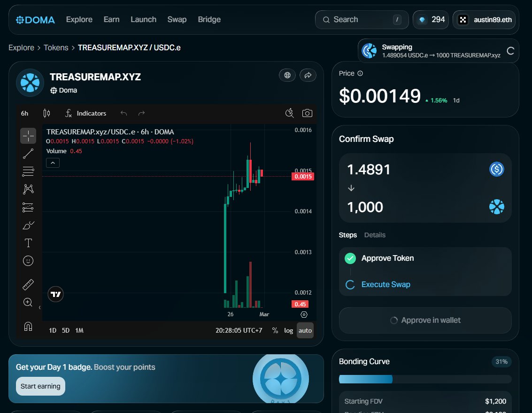
Task: Take a chart snapshot with the camera icon
Action: pyautogui.click(x=308, y=113)
